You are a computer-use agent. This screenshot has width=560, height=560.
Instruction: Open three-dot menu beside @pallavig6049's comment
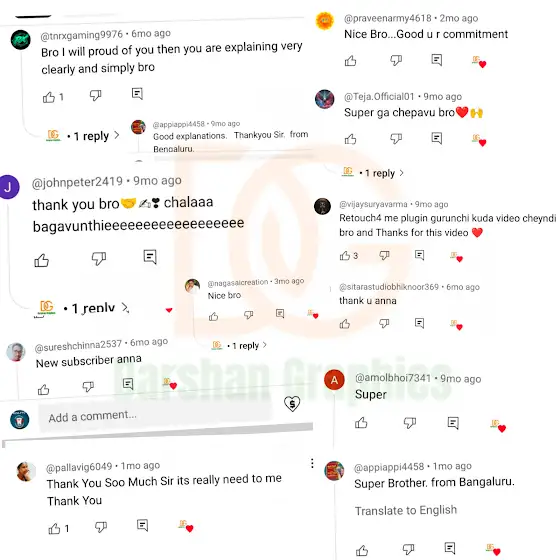(312, 463)
